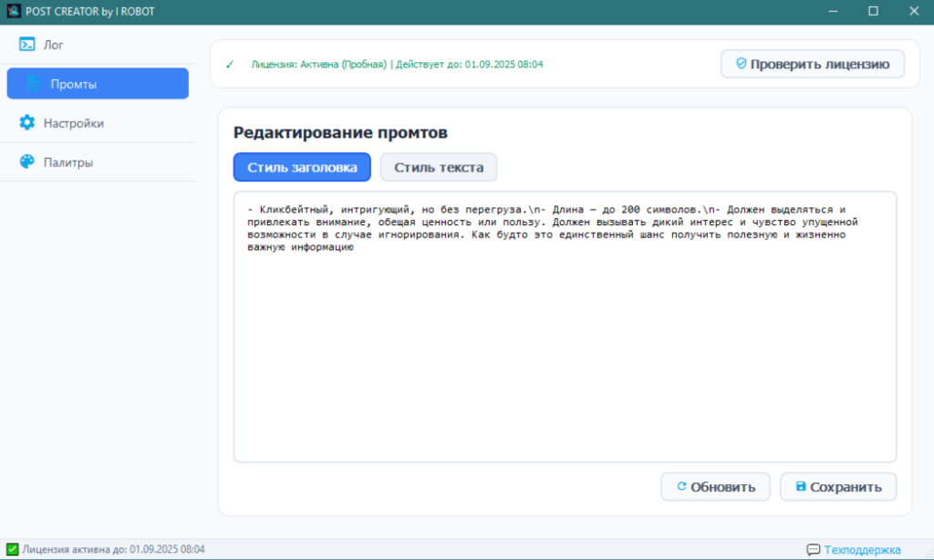This screenshot has width=934, height=560.
Task: Click the refresh arrow icon on Обновить
Action: click(x=680, y=486)
